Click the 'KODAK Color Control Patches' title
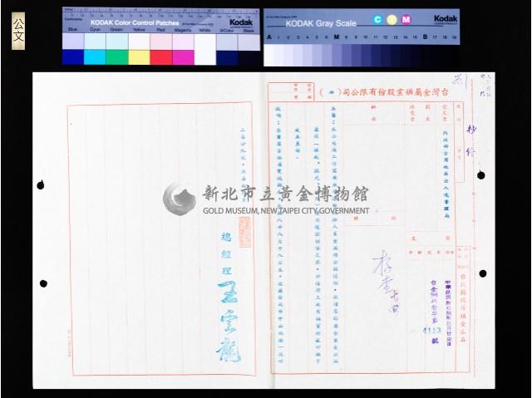The width and height of the screenshot is (532, 398). [x=135, y=22]
